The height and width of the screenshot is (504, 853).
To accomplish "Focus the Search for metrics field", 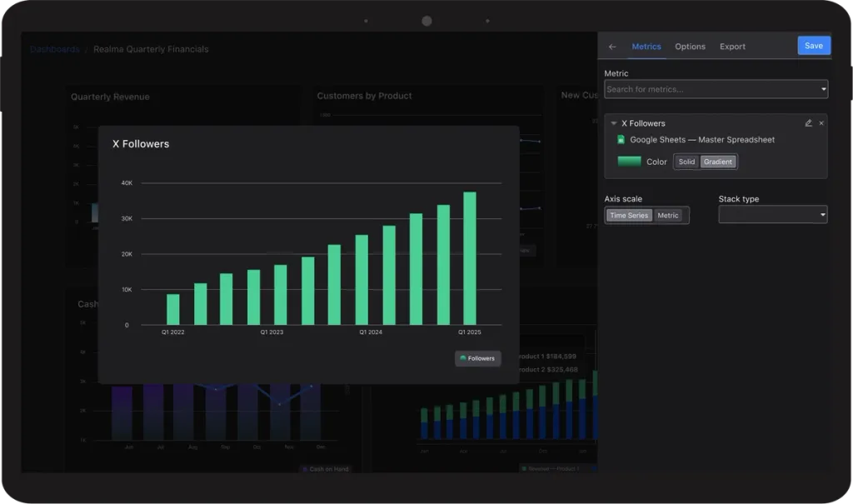I will tap(716, 89).
